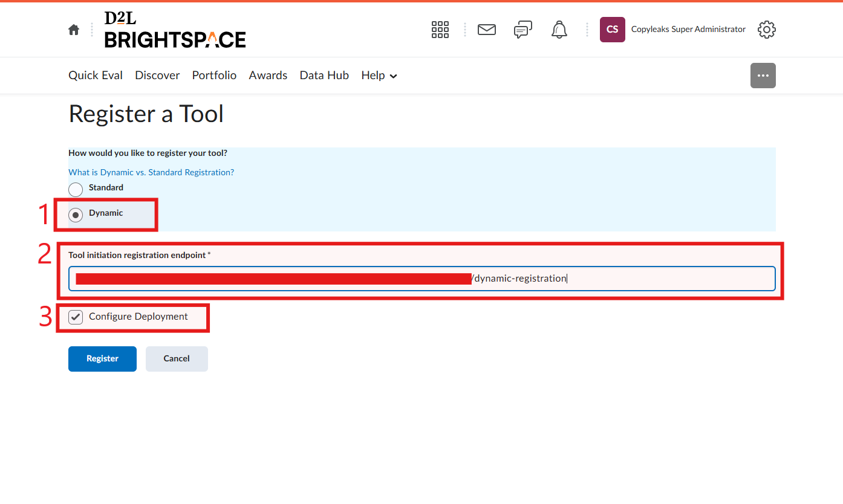Open the course selector grid icon
The height and width of the screenshot is (504, 843).
click(x=440, y=30)
